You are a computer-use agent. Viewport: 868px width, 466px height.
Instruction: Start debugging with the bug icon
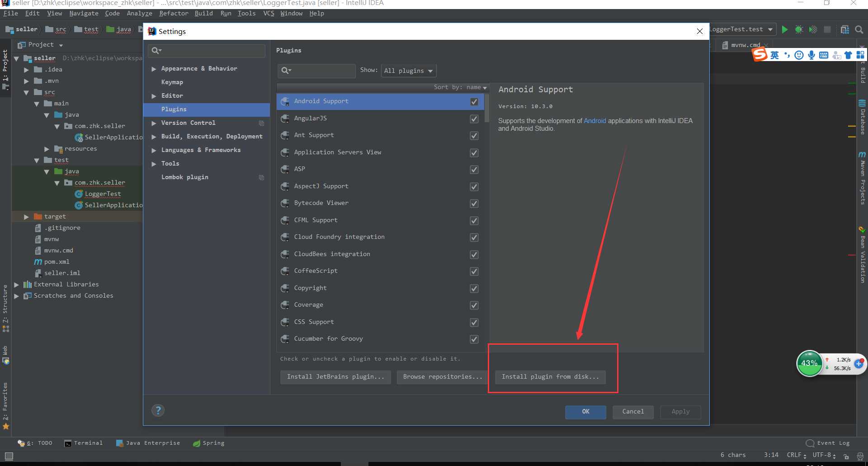pyautogui.click(x=799, y=29)
